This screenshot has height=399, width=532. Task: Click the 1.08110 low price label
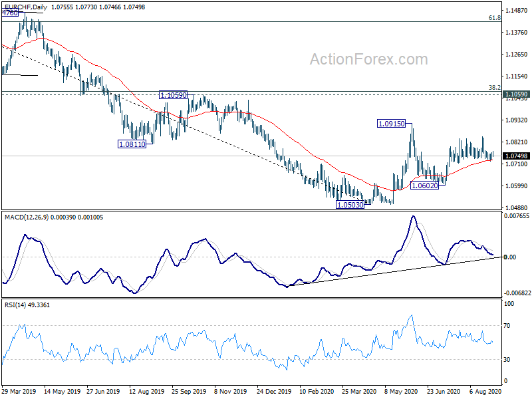point(132,144)
